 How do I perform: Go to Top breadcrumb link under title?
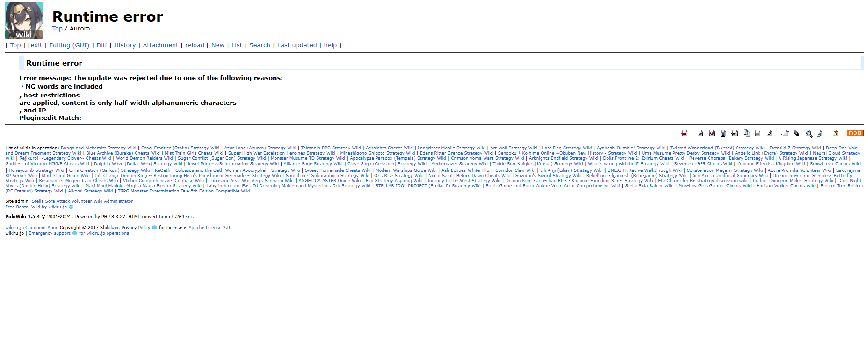57,29
